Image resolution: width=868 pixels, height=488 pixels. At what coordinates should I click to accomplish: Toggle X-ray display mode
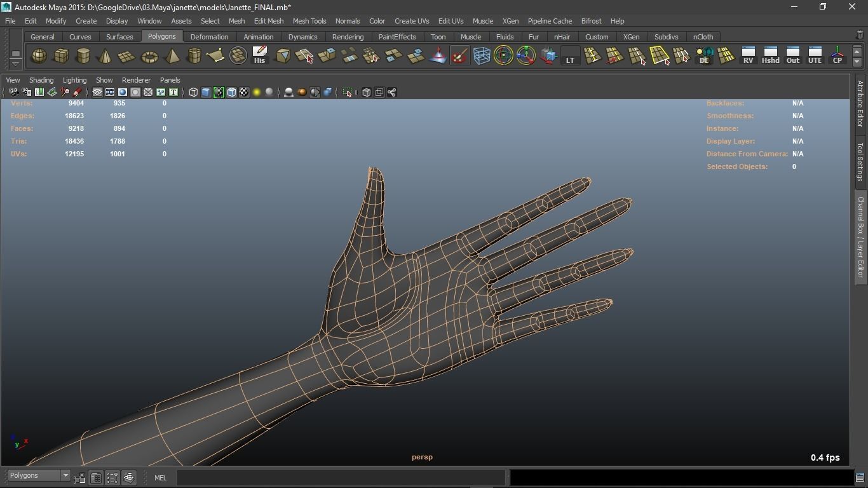pos(366,93)
